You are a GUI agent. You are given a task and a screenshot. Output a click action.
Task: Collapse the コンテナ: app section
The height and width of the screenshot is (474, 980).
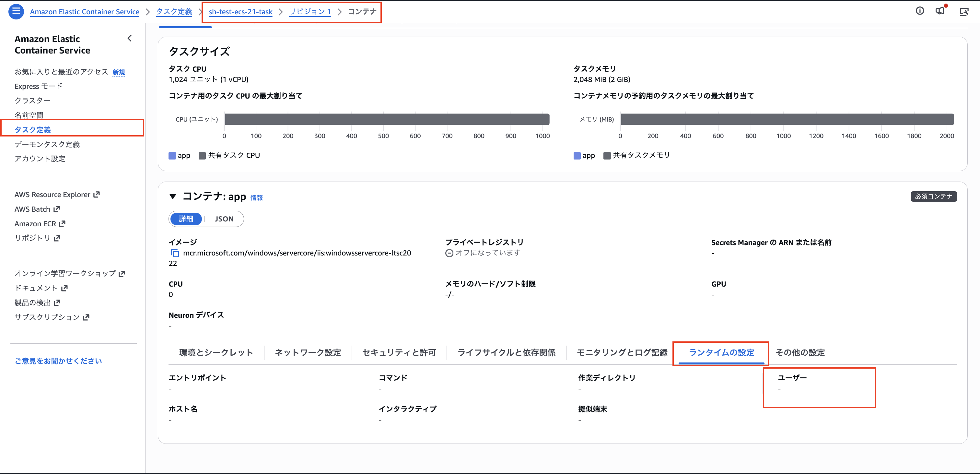(x=173, y=196)
